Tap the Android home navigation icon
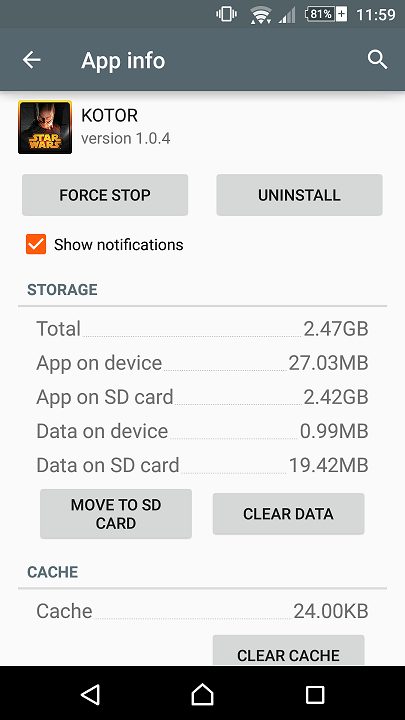 click(x=202, y=694)
